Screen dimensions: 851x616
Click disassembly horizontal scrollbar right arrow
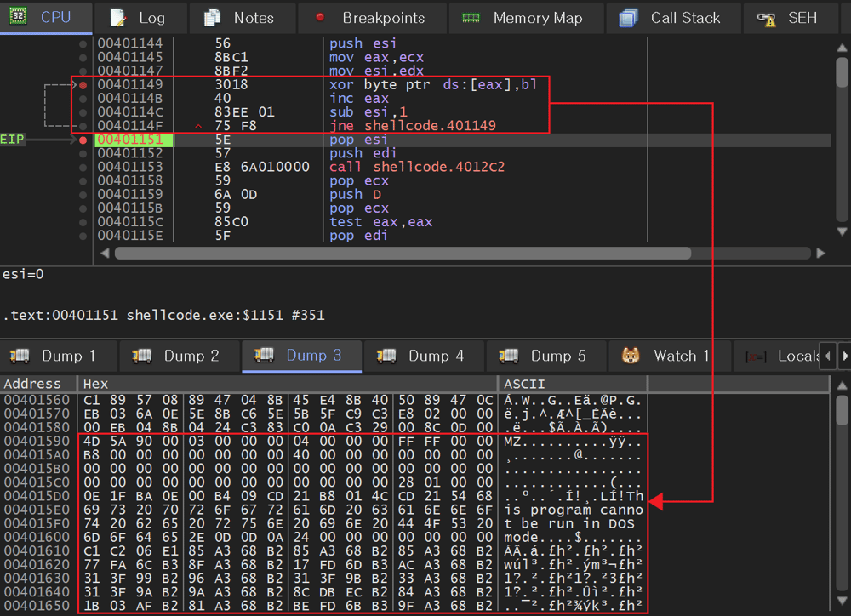[x=820, y=253]
